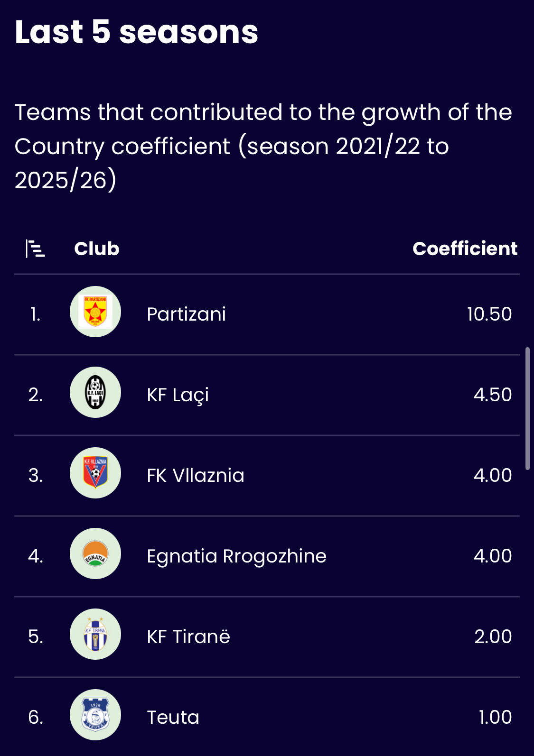Tap the Teuta club crest
534x756 pixels.
click(x=95, y=715)
